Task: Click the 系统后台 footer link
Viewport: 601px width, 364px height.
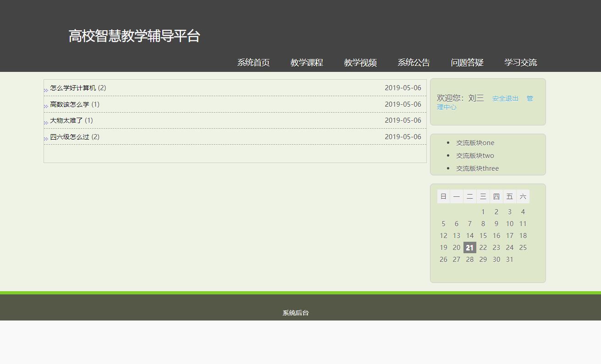Action: [295, 313]
